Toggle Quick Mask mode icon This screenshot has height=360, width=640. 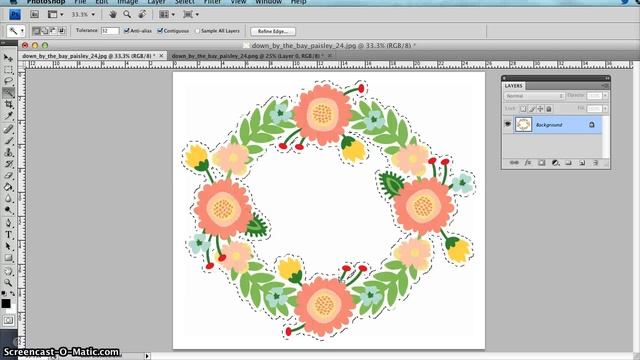pos(8,320)
